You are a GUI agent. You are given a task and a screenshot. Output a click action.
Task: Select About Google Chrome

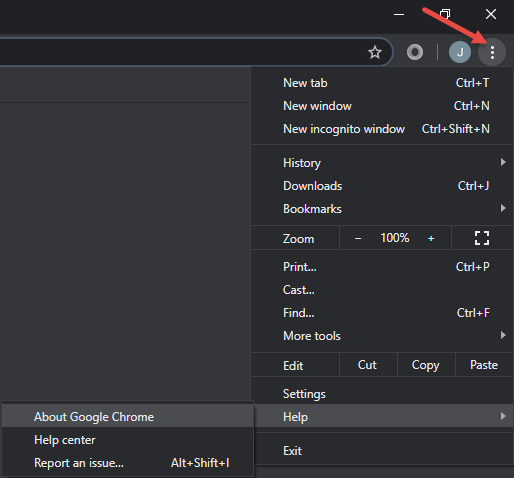point(128,417)
